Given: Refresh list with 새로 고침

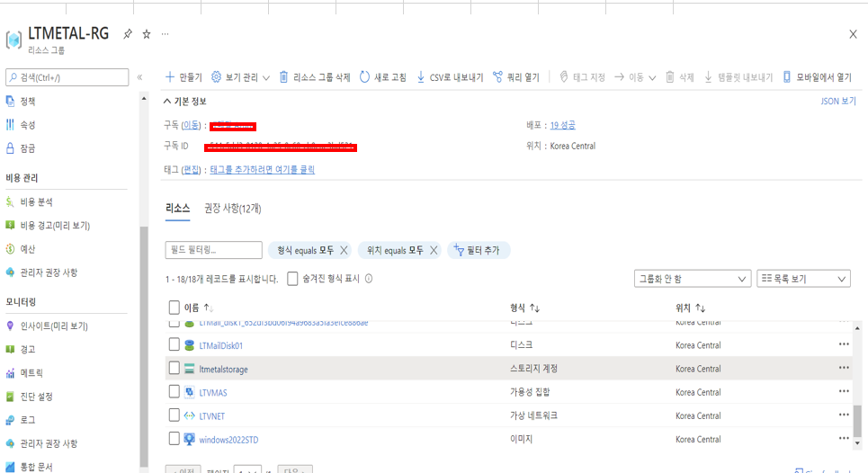Looking at the screenshot, I should pyautogui.click(x=383, y=77).
